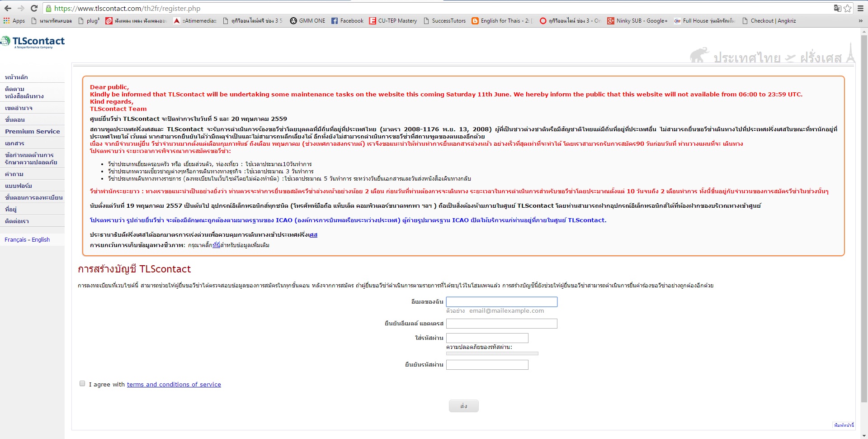The width and height of the screenshot is (868, 439).
Task: Click the Dear public, notice text
Action: (x=109, y=87)
